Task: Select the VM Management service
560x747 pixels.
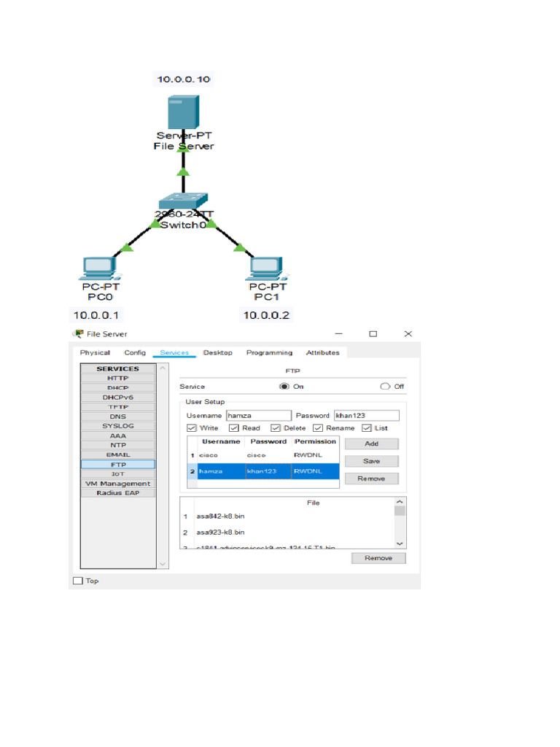Action: 118,484
